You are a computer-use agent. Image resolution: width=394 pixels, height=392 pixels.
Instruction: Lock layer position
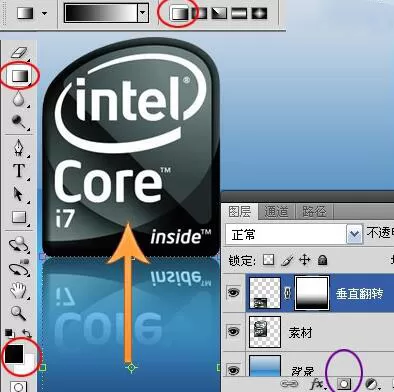coord(305,260)
